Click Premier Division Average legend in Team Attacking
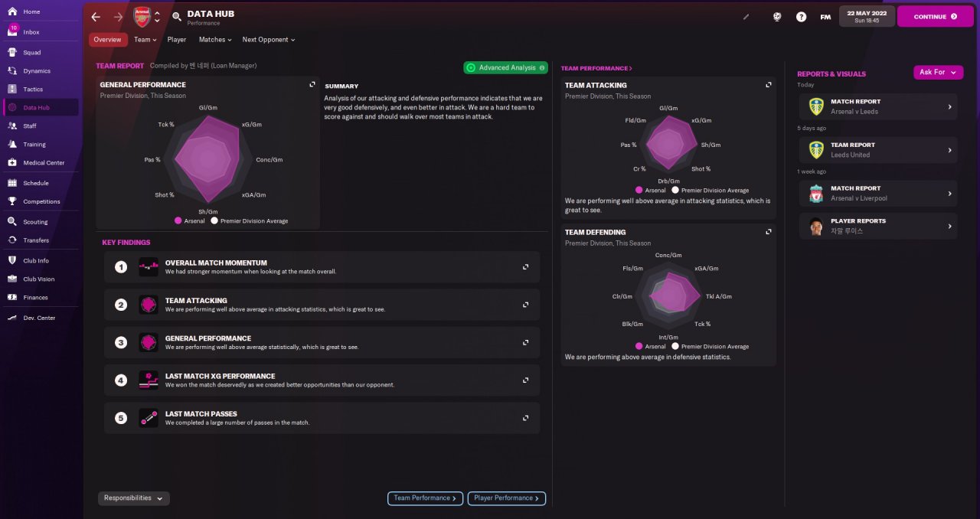Screen dimensions: 980x519 tap(710, 191)
